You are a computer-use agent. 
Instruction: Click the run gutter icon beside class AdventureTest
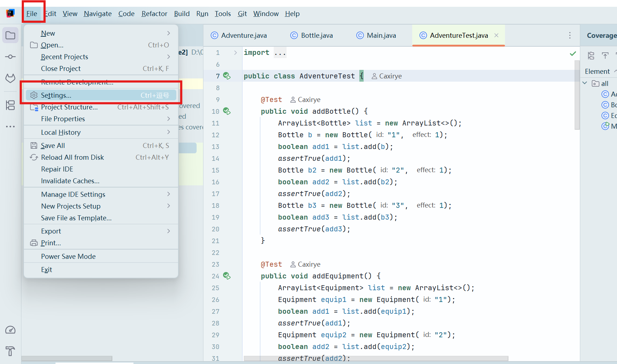227,76
